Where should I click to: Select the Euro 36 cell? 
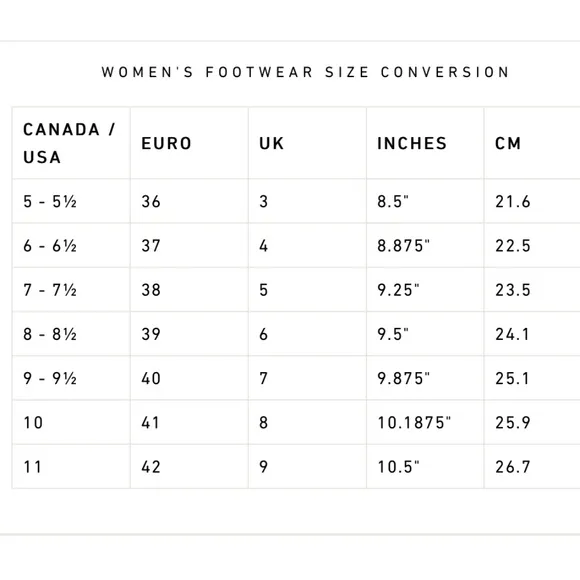[189, 201]
